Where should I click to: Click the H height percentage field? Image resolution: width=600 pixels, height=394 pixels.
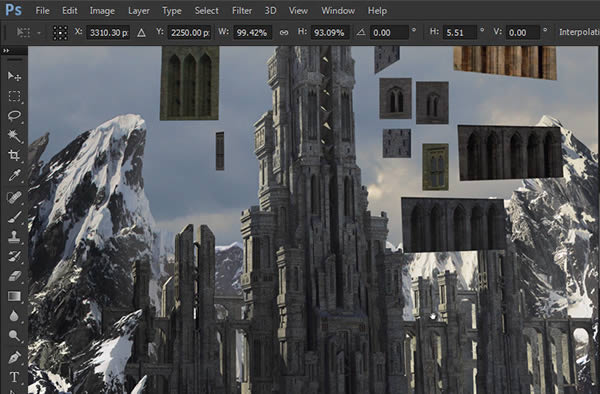pyautogui.click(x=330, y=33)
